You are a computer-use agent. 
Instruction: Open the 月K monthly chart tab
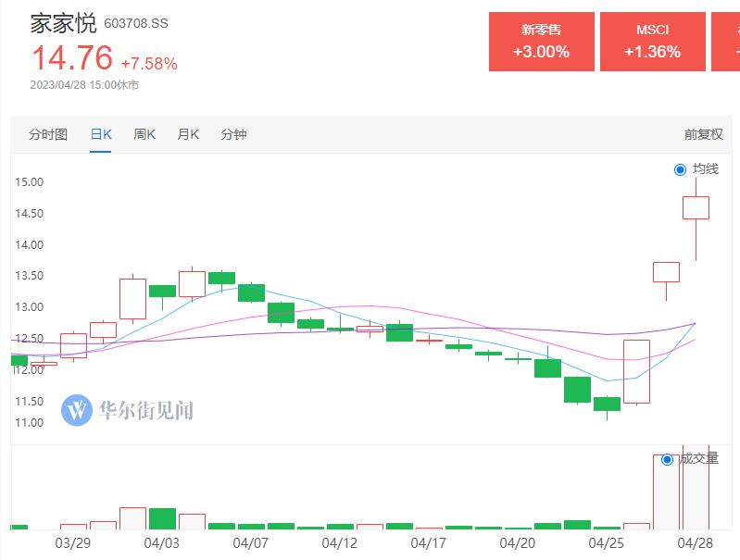pyautogui.click(x=188, y=134)
